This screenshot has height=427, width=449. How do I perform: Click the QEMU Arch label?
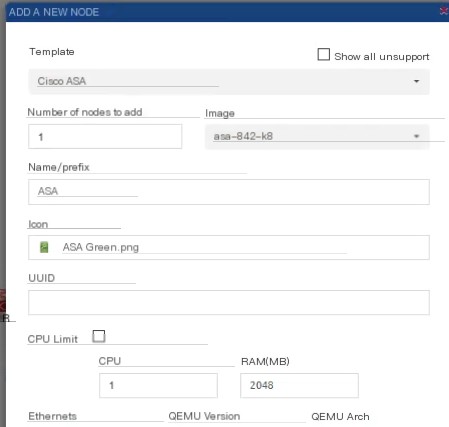point(340,417)
